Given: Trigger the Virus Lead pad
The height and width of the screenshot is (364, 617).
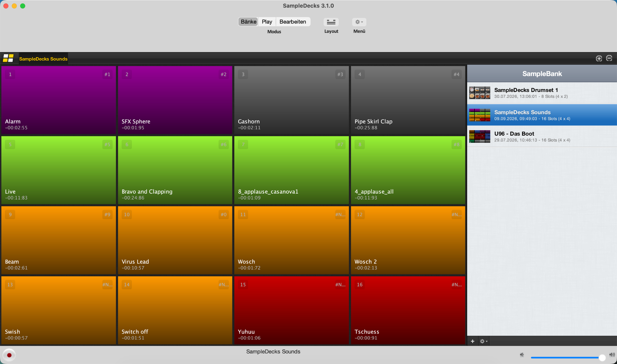Looking at the screenshot, I should click(175, 240).
